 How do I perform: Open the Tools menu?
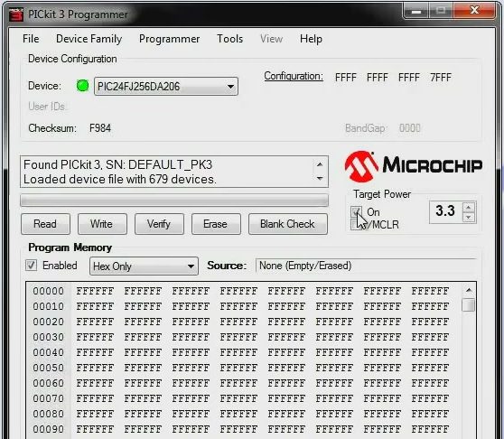tap(229, 39)
